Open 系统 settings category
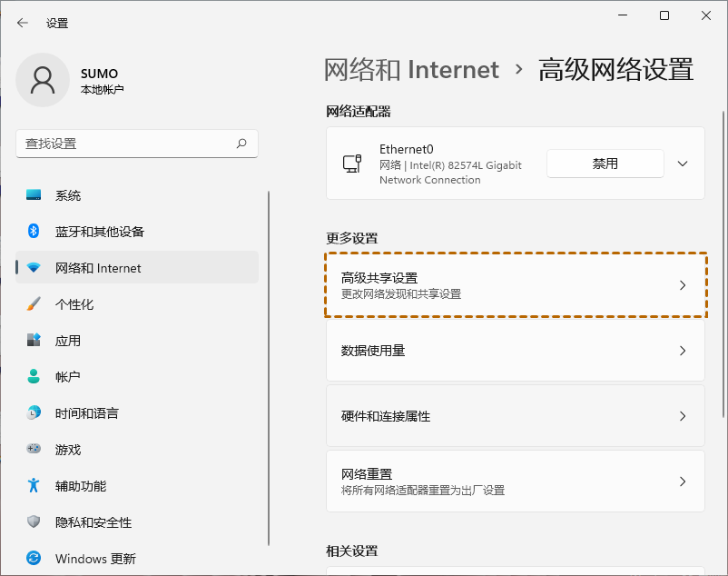The width and height of the screenshot is (728, 576). click(x=137, y=195)
